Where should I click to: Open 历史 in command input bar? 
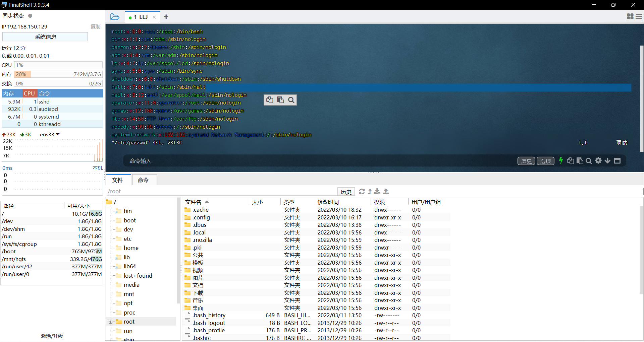(x=526, y=161)
